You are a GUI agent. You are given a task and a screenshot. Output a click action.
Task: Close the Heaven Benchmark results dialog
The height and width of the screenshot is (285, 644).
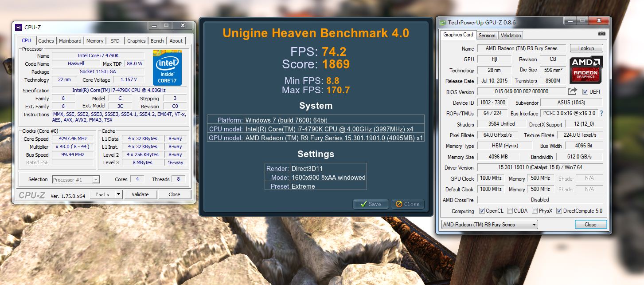[407, 204]
